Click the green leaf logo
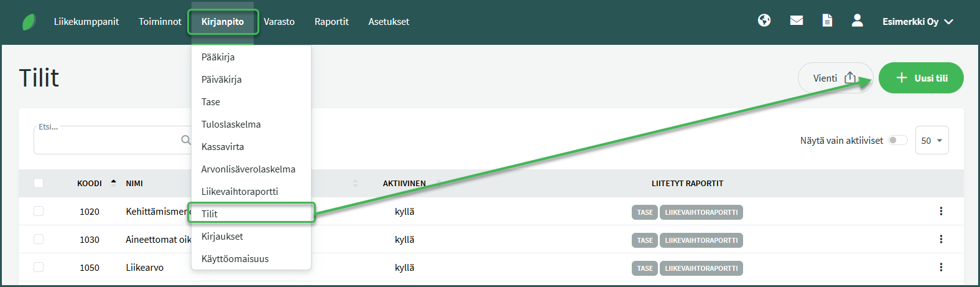Viewport: 980px width, 287px height. point(29,22)
